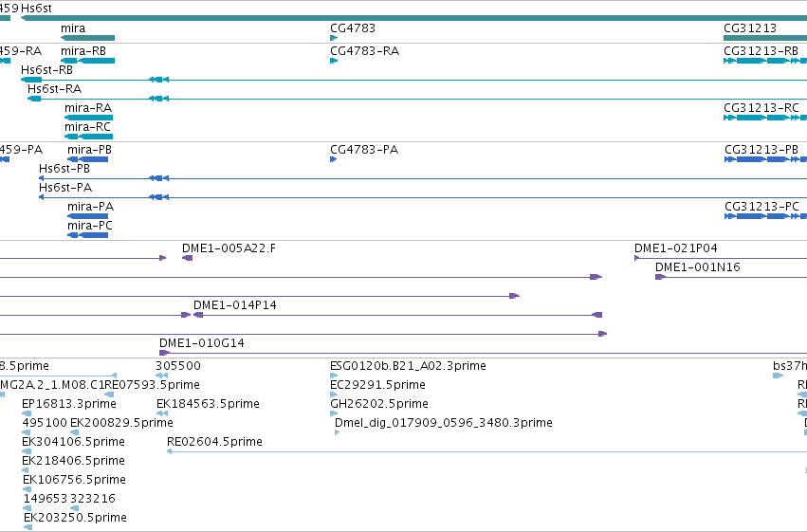This screenshot has width=807, height=532.
Task: Click the CG4783-RA transcript name
Action: point(364,51)
